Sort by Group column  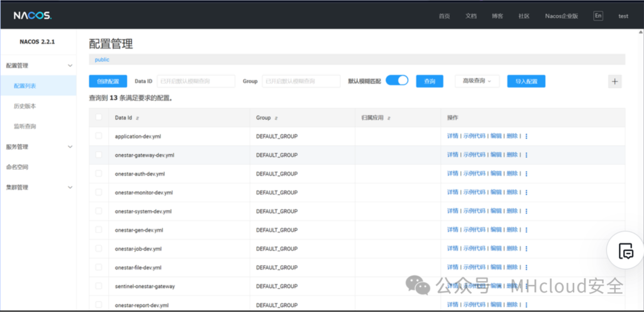point(276,118)
